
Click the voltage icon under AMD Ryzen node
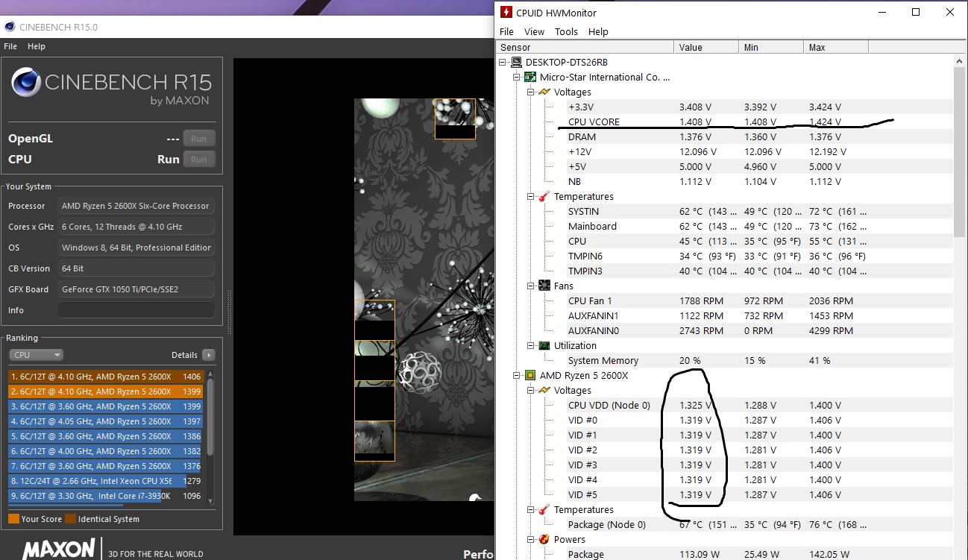coord(544,390)
